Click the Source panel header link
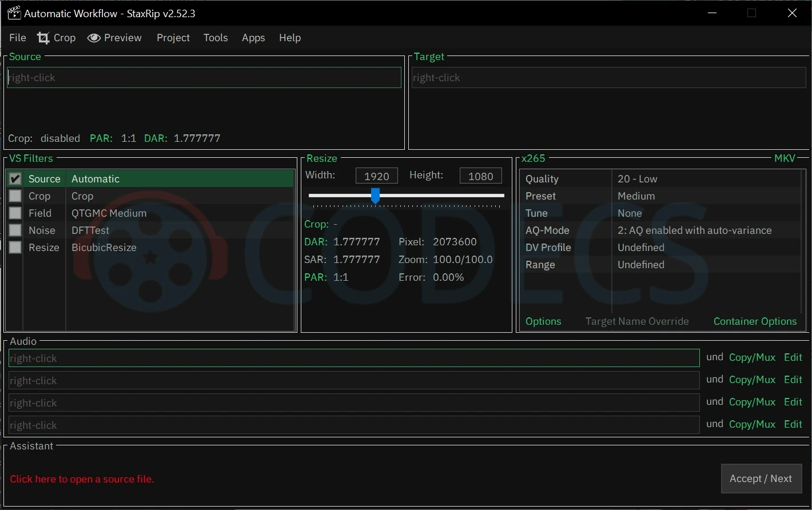This screenshot has height=510, width=812. [x=25, y=57]
